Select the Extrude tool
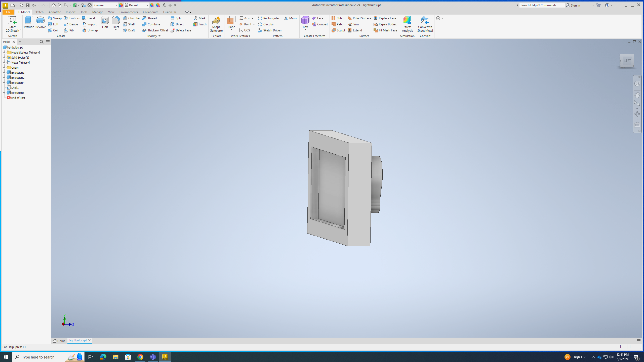Screen dimensions: 644x362 [29, 23]
